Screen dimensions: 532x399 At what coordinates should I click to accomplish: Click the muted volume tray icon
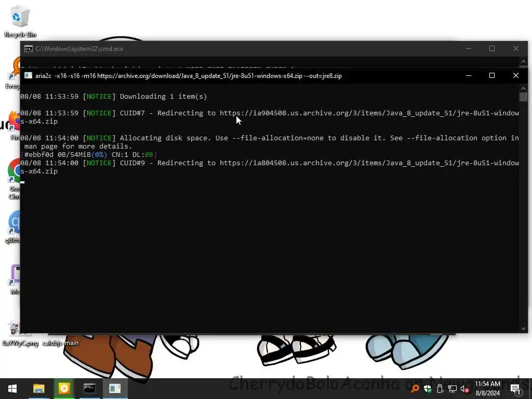[465, 389]
